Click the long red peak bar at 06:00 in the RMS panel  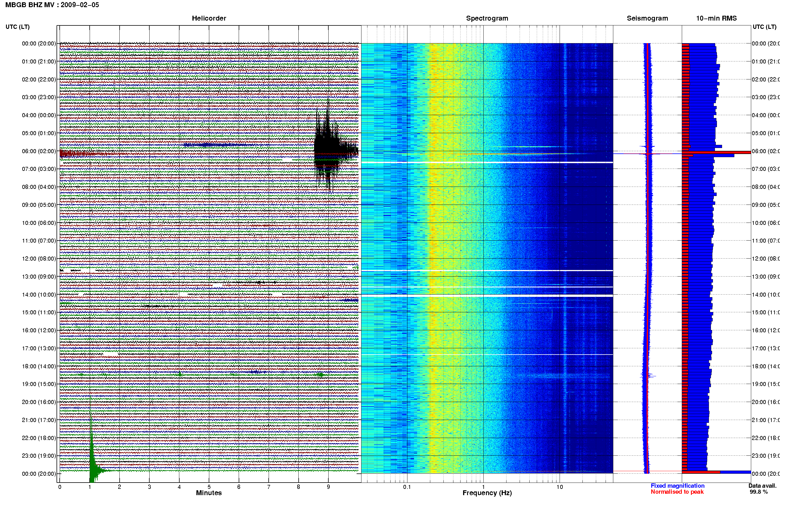[716, 153]
